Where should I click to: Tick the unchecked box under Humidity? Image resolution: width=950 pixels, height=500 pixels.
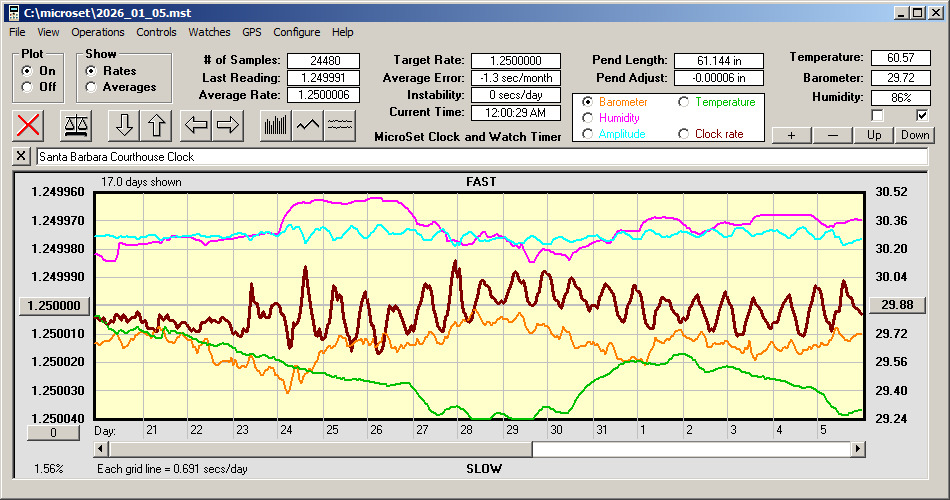tap(877, 116)
